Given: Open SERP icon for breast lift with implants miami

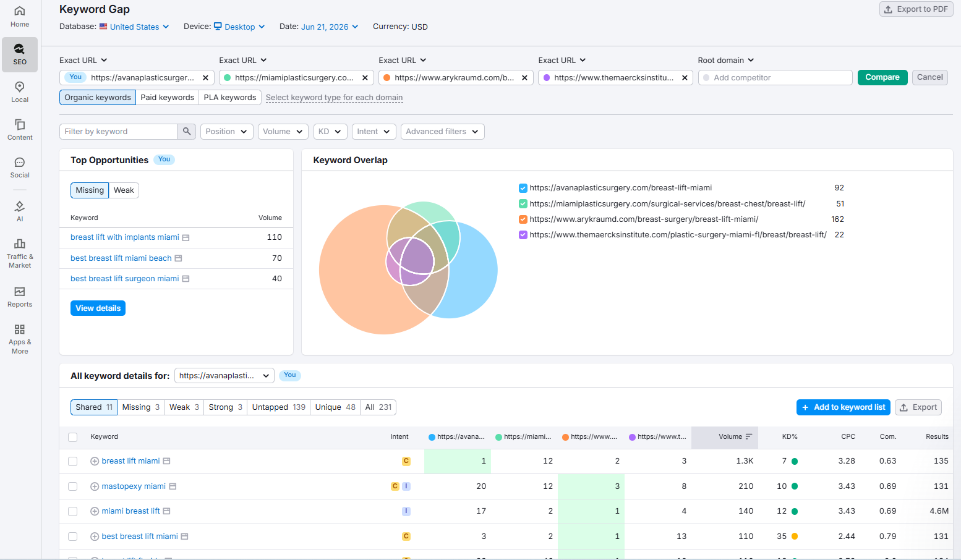Looking at the screenshot, I should point(186,237).
